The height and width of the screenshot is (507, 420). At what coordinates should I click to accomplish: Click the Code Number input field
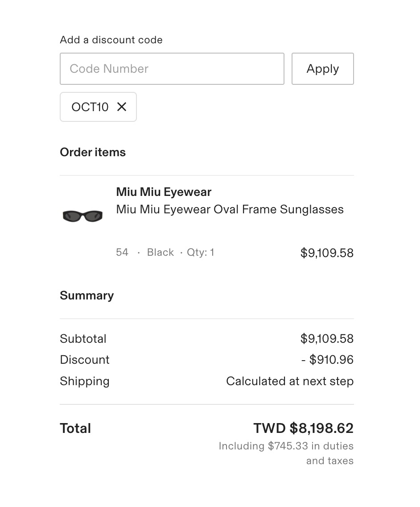[x=172, y=69]
